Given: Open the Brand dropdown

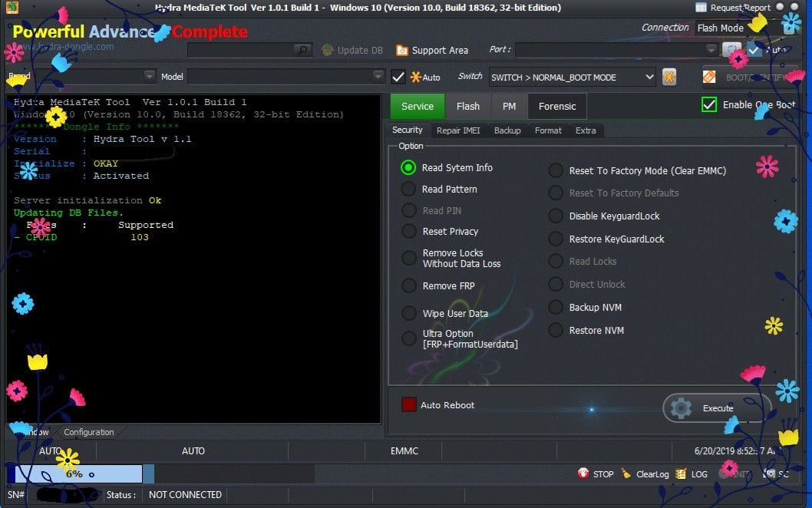Looking at the screenshot, I should click(149, 76).
